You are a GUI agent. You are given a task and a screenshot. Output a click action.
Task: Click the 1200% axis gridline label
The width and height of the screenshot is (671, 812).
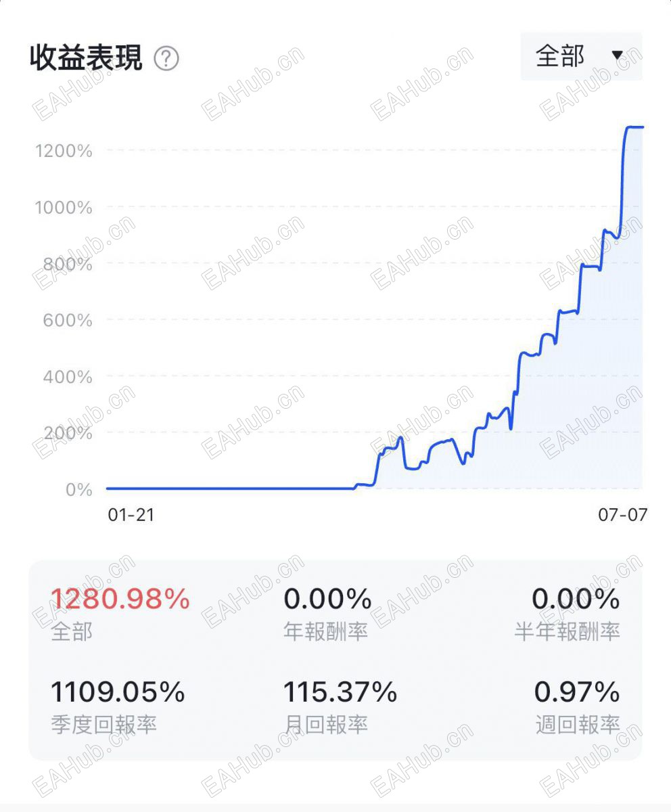[x=64, y=150]
